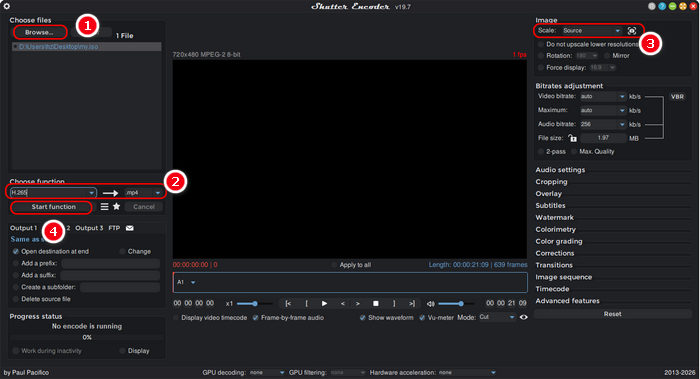The image size is (700, 379).
Task: Open the Video bitrate dropdown
Action: point(603,96)
